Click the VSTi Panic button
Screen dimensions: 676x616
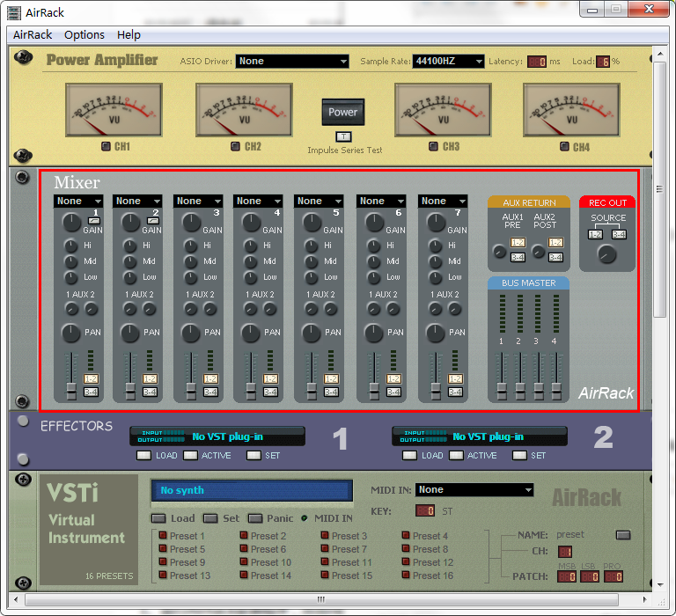(x=255, y=518)
